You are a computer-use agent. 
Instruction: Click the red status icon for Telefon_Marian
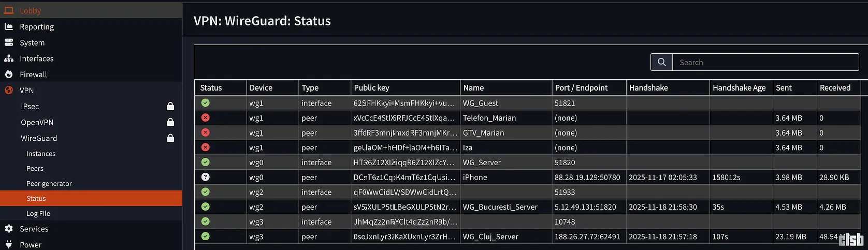click(206, 117)
